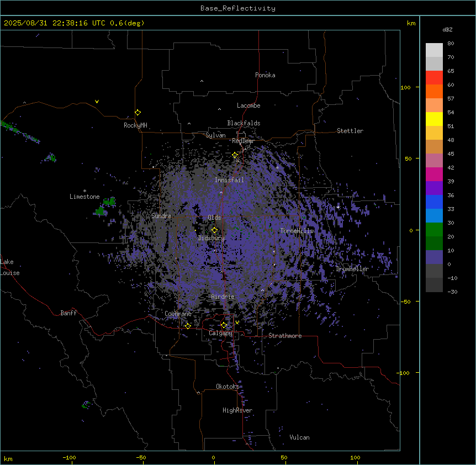The image size is (476, 465).
Task: Click the yellow diamond marker below Cochrane
Action: [x=188, y=326]
